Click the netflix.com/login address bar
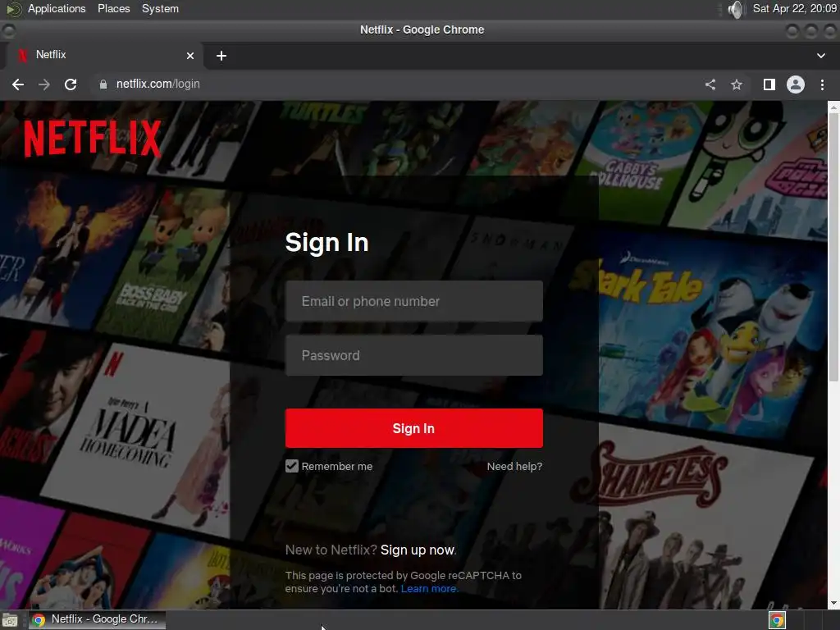 [396, 84]
